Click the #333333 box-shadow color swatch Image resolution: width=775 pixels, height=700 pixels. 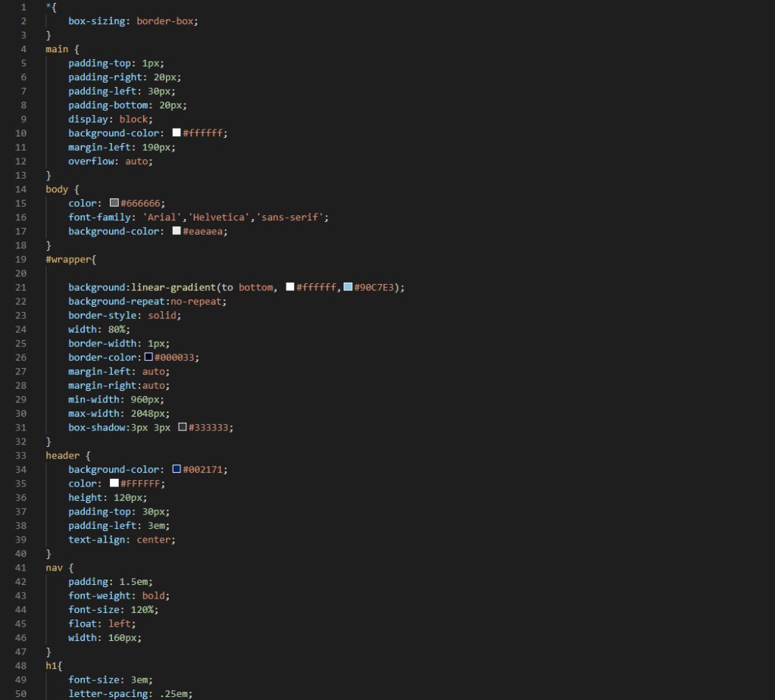[x=183, y=427]
